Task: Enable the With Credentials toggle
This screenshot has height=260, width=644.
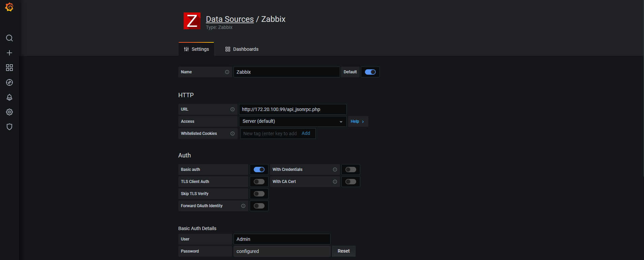Action: coord(351,170)
